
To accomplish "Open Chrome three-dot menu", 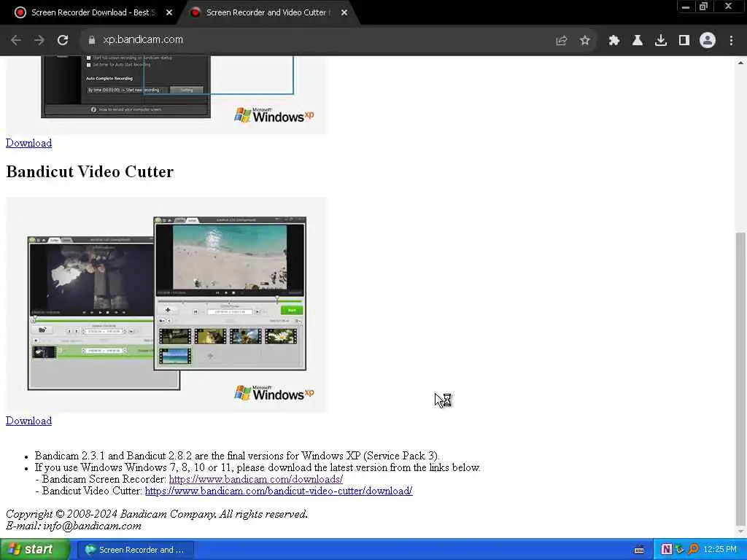I will click(x=731, y=41).
